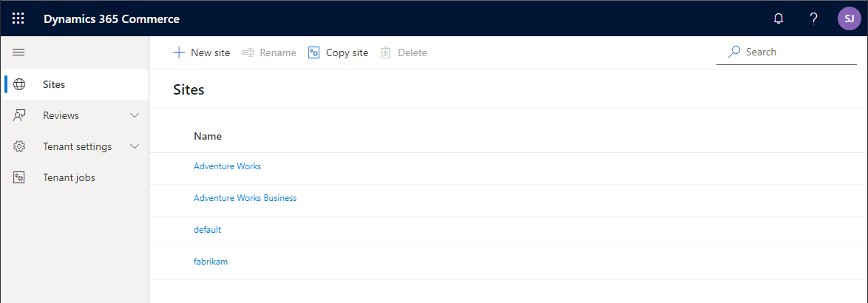Viewport: 868px width, 303px height.
Task: Select Reviews in the navigation
Action: [x=74, y=115]
